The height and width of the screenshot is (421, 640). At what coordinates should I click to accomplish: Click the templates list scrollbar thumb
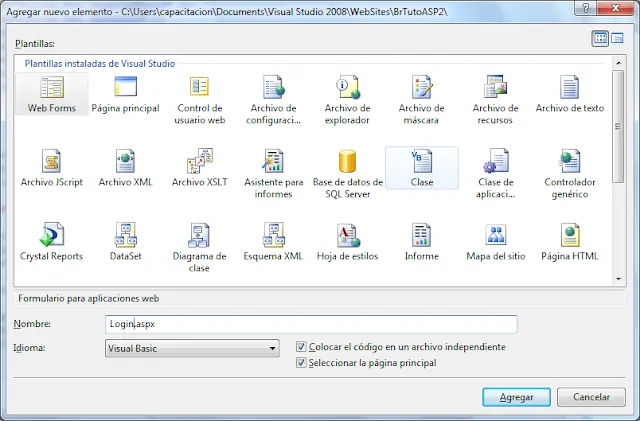pos(618,126)
